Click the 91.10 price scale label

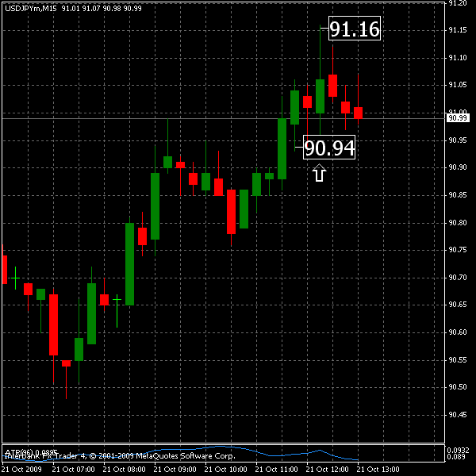pos(458,58)
